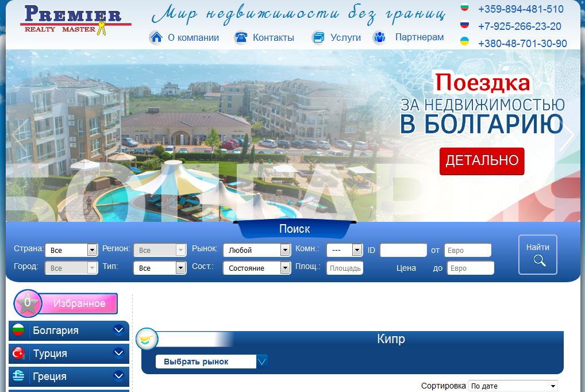Open the Рынок market dropdown

(257, 250)
